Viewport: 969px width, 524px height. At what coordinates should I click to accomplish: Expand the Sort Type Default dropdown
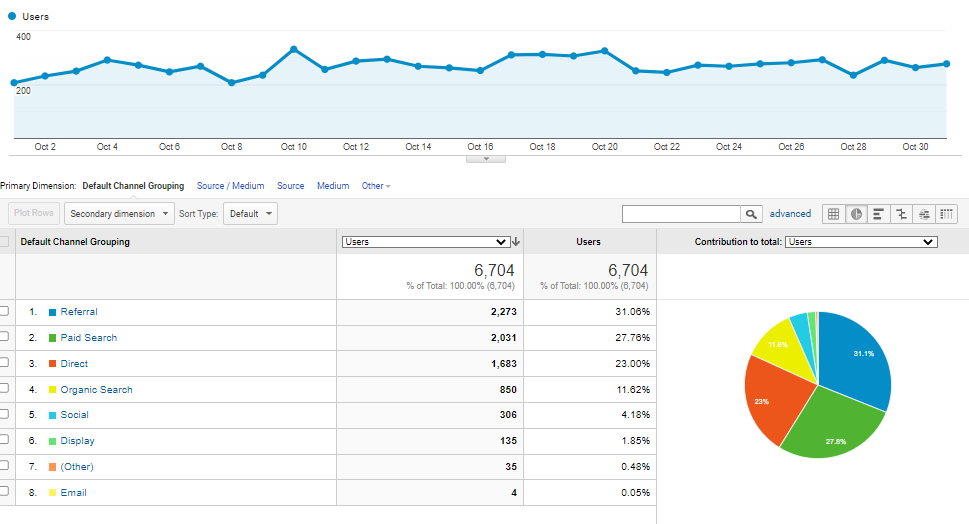pos(251,214)
